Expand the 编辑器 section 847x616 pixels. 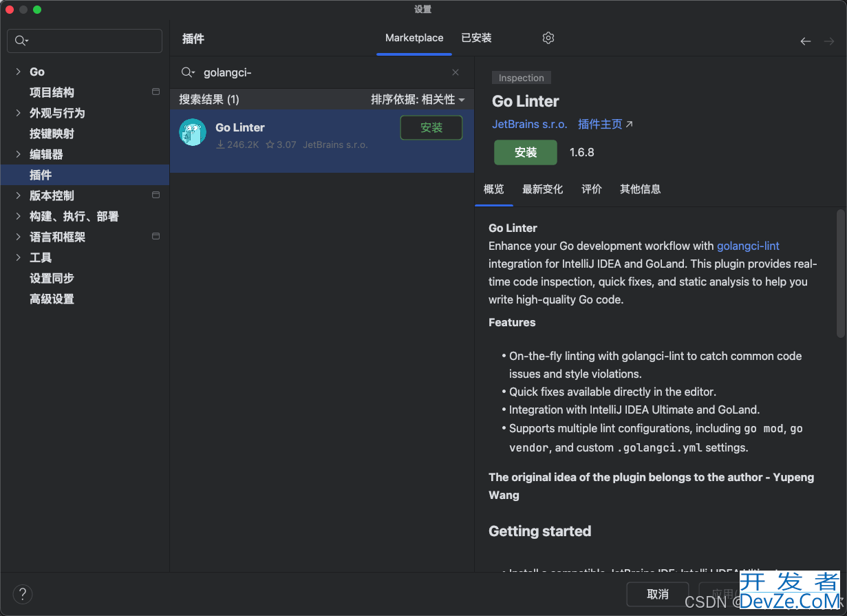[19, 154]
